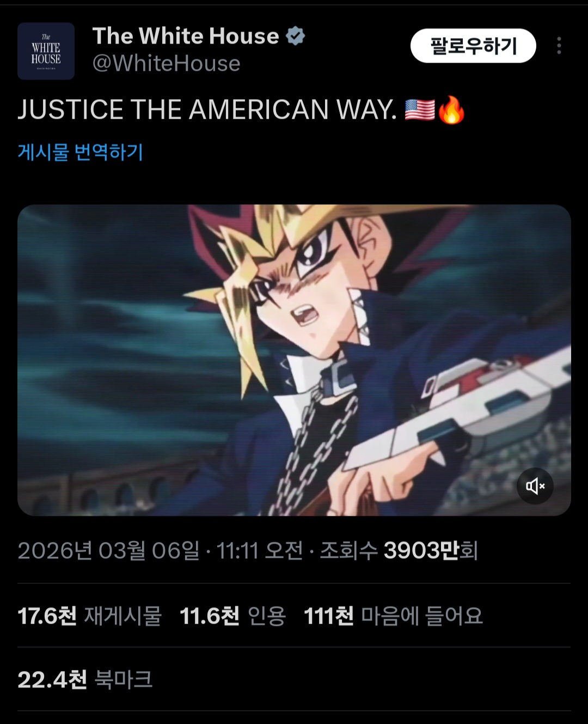
Task: Click the fire emoji in tweet
Action: pyautogui.click(x=451, y=110)
